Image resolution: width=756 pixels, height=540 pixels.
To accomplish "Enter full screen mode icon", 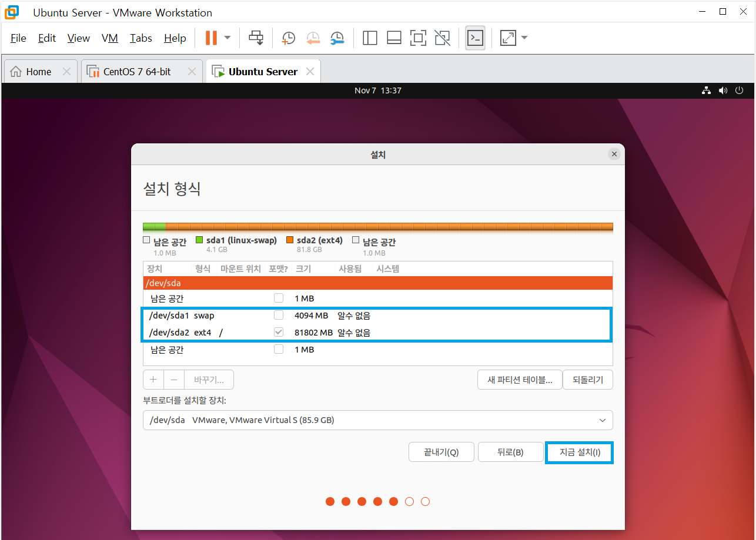I will pos(418,38).
